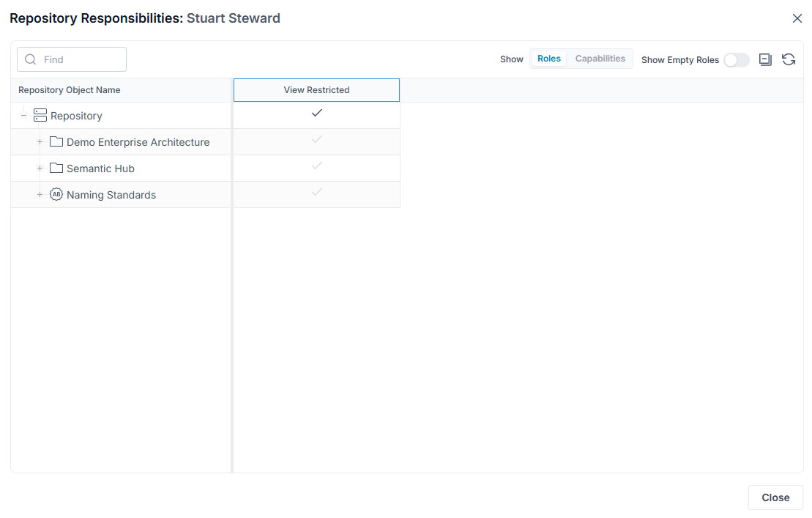The width and height of the screenshot is (812, 518).
Task: Expand the Semantic Hub node
Action: click(40, 168)
